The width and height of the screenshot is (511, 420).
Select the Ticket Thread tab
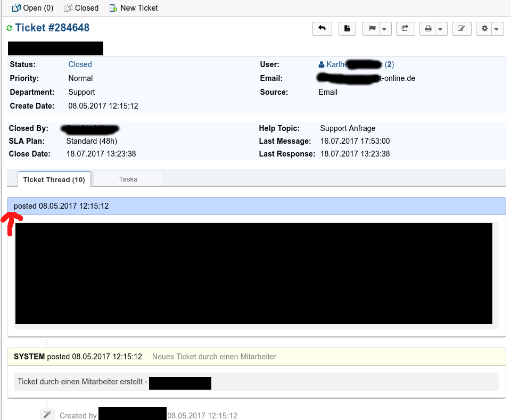coord(54,179)
